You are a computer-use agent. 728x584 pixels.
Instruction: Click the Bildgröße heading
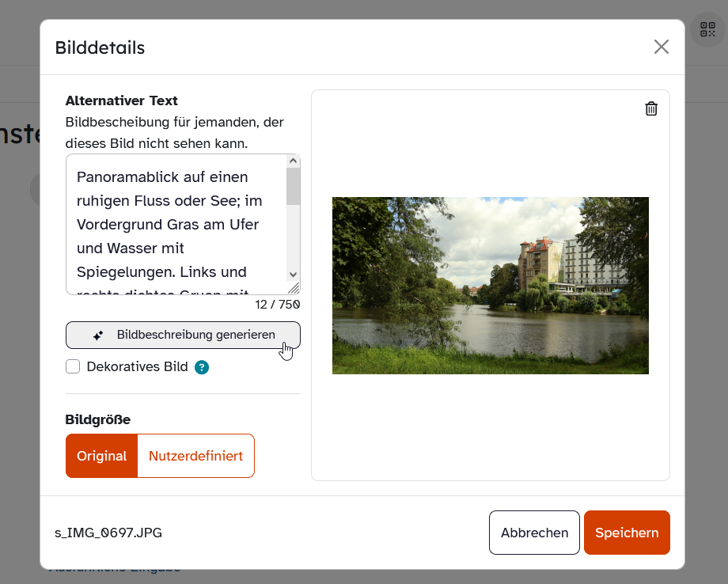pyautogui.click(x=98, y=419)
